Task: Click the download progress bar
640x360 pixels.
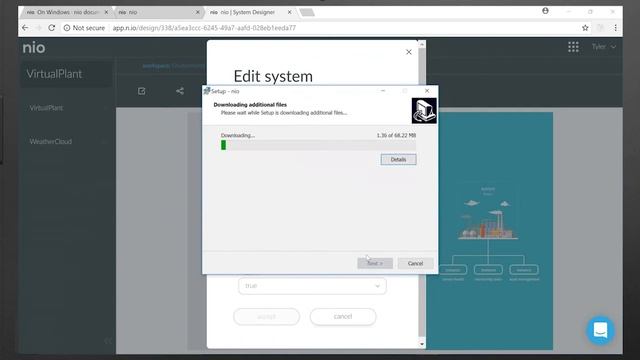Action: tap(318, 145)
